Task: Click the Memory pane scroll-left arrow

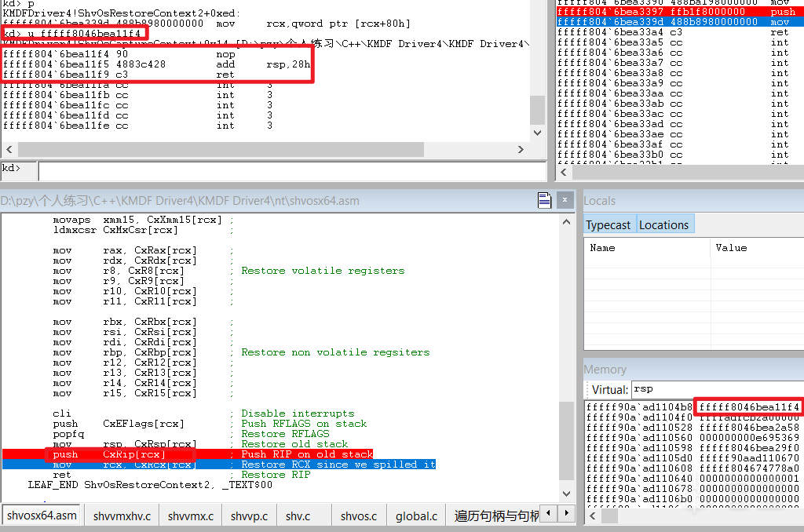Action: pos(593,516)
